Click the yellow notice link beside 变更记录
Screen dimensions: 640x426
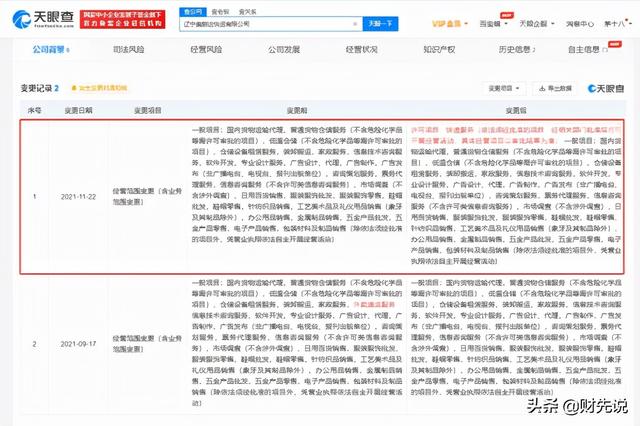pyautogui.click(x=99, y=88)
